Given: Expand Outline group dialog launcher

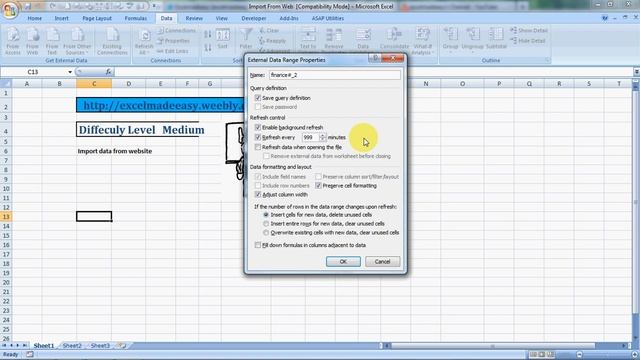Looking at the screenshot, I should tap(548, 60).
